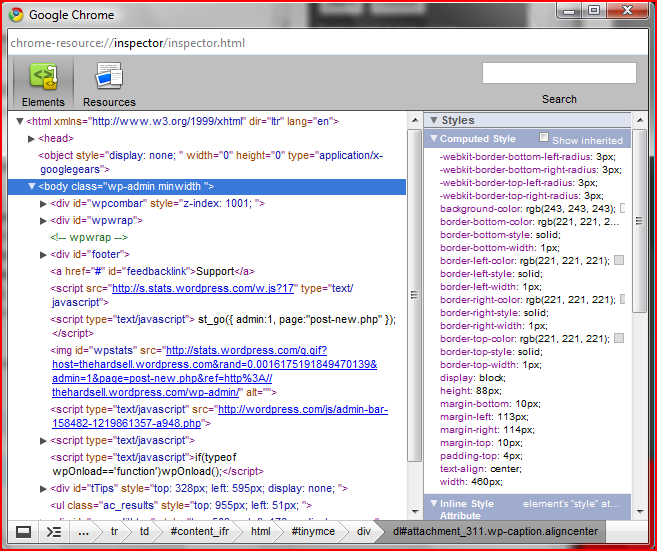Click the dock-to-window icon in the status bar
This screenshot has width=657, height=551.
click(x=23, y=532)
